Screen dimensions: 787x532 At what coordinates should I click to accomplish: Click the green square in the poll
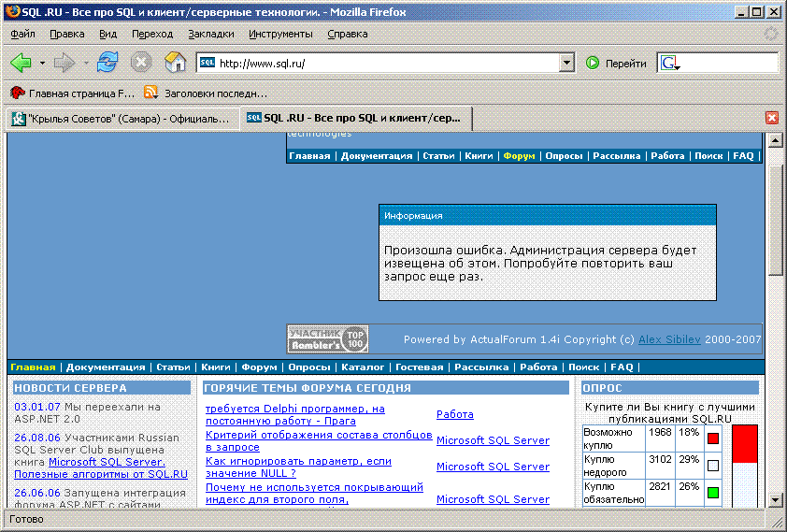(712, 492)
